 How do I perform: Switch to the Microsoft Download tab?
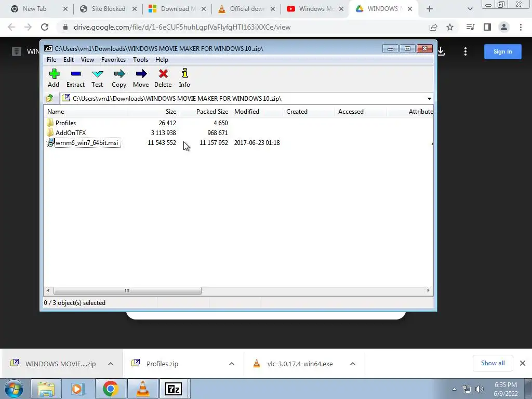[x=177, y=9]
